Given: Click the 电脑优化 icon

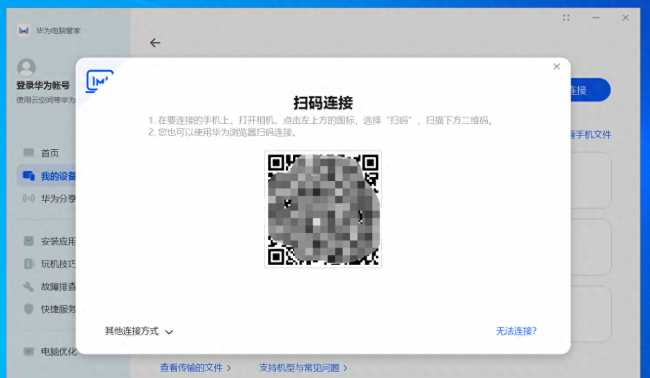Looking at the screenshot, I should pos(29,351).
